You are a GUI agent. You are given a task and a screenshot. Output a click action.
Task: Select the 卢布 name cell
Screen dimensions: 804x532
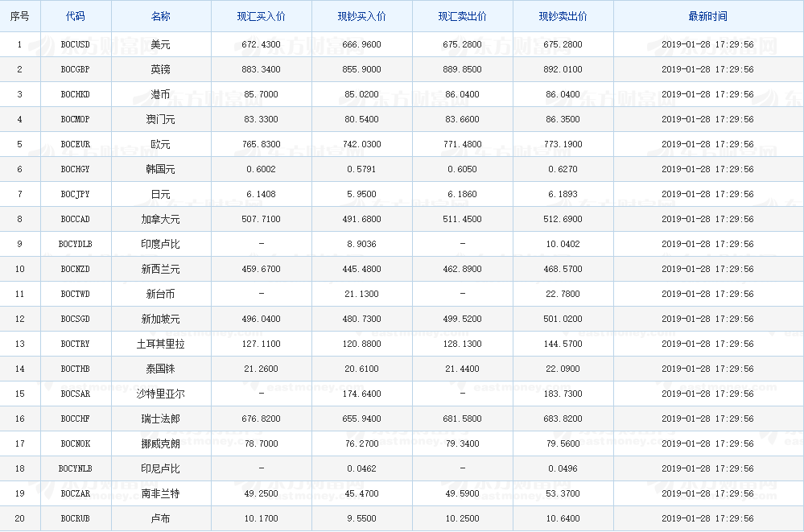coord(160,518)
